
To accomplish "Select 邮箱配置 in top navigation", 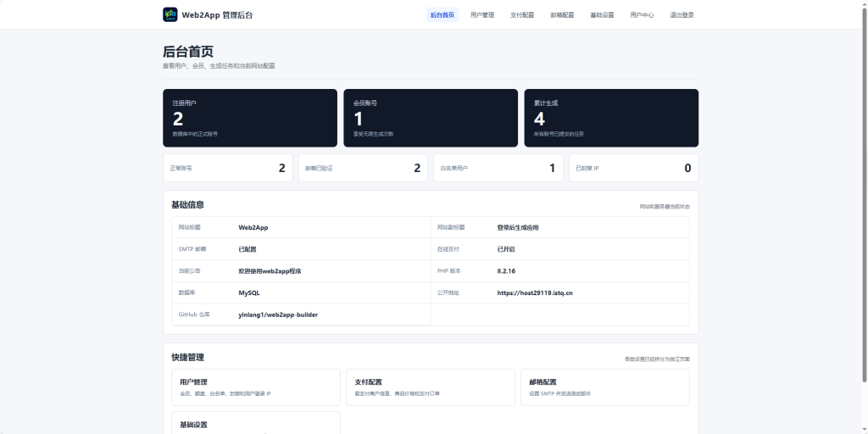I will [562, 15].
